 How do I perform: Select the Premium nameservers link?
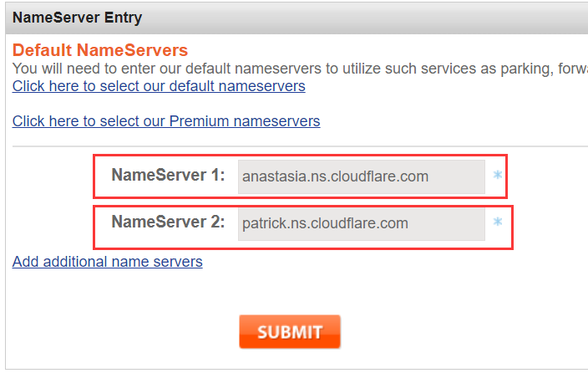[x=166, y=121]
